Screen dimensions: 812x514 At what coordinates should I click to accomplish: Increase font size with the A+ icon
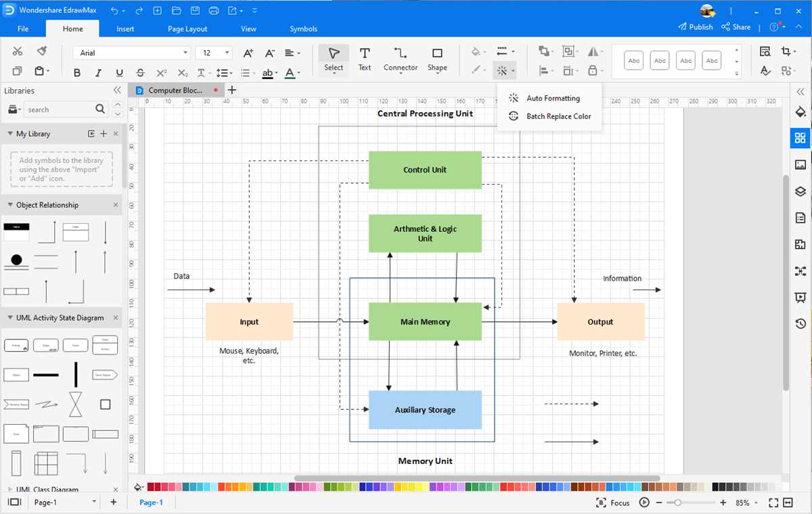[x=248, y=53]
